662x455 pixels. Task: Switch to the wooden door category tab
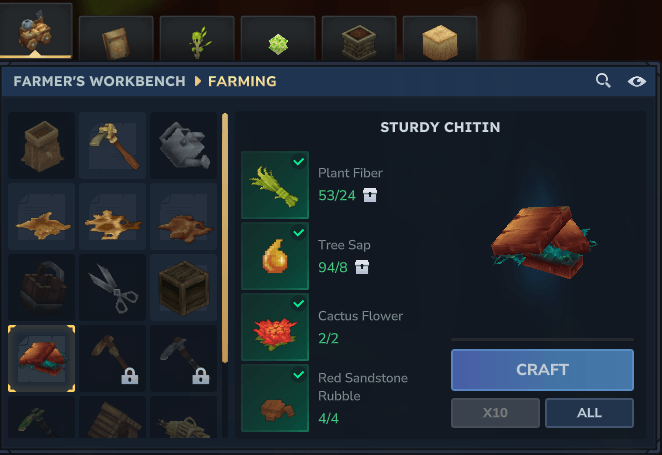click(x=116, y=40)
